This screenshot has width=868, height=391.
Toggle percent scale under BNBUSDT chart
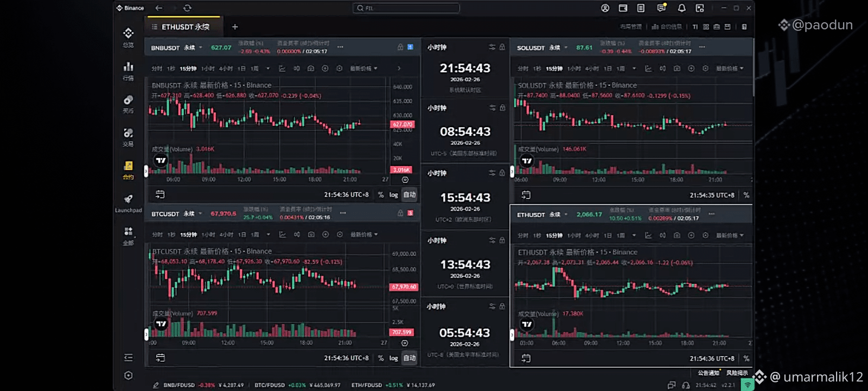[381, 195]
